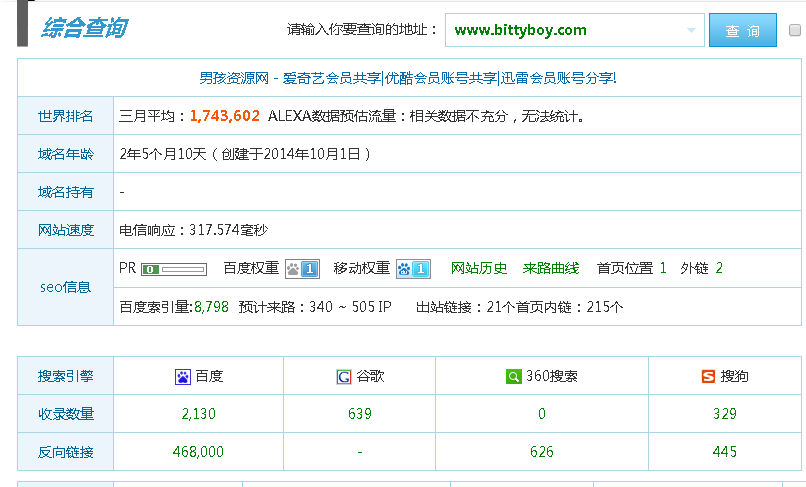Click the 电信响应 317.574毫秒 text

point(194,230)
